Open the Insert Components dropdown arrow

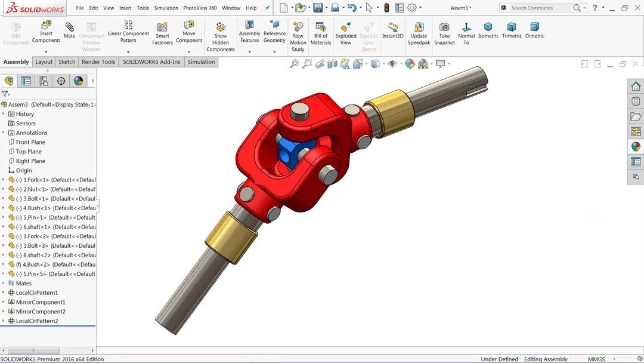pyautogui.click(x=46, y=52)
